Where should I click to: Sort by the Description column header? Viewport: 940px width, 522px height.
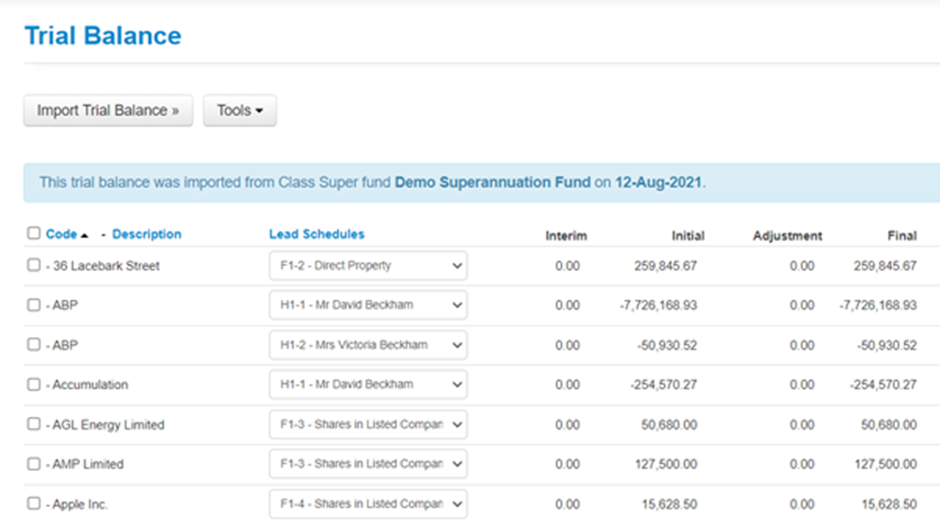click(x=147, y=234)
